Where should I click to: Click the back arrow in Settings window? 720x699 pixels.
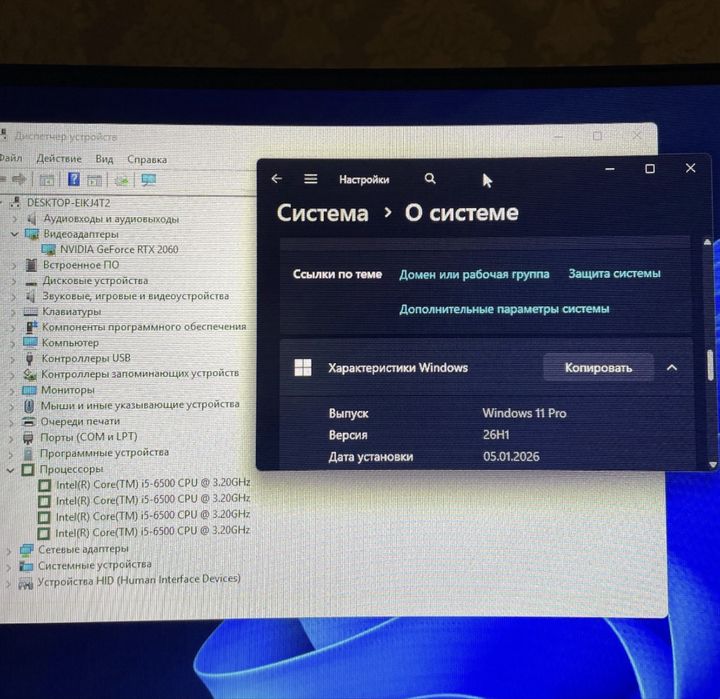pos(276,178)
